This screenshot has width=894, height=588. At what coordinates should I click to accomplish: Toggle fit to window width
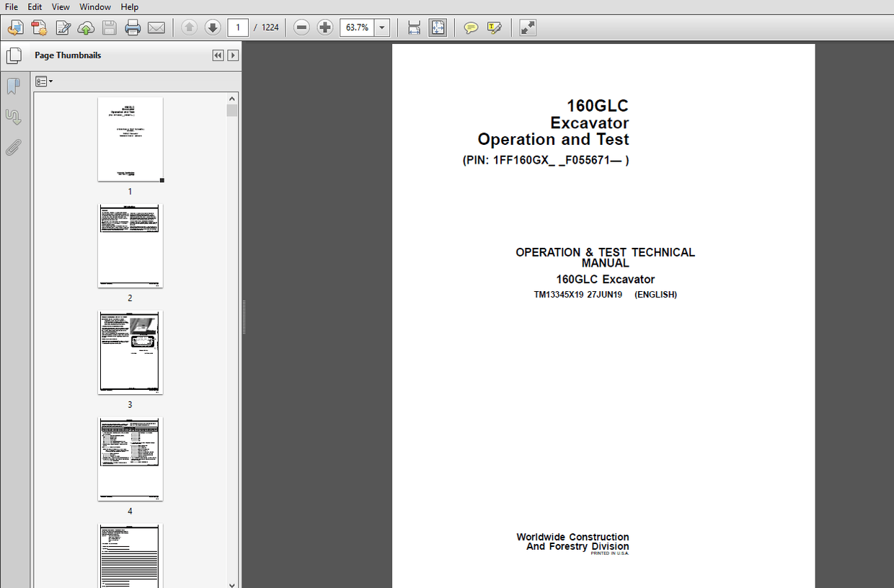(x=414, y=27)
